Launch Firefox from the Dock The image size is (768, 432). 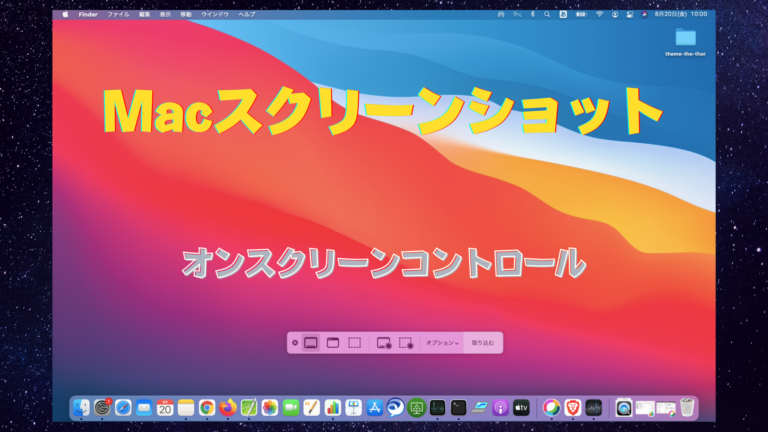point(228,408)
